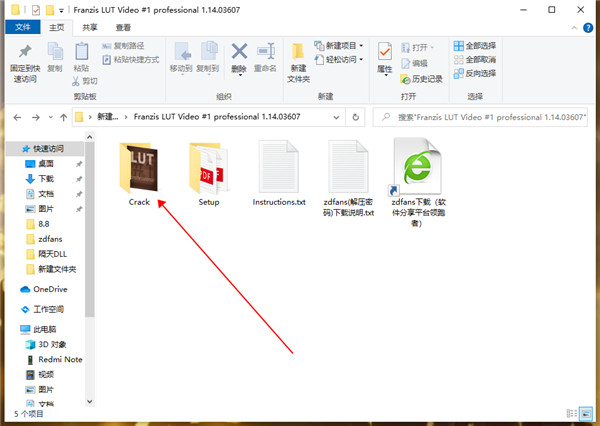Screen dimensions: 600x426
Task: Select the Instructions.txt file
Action: click(x=279, y=173)
